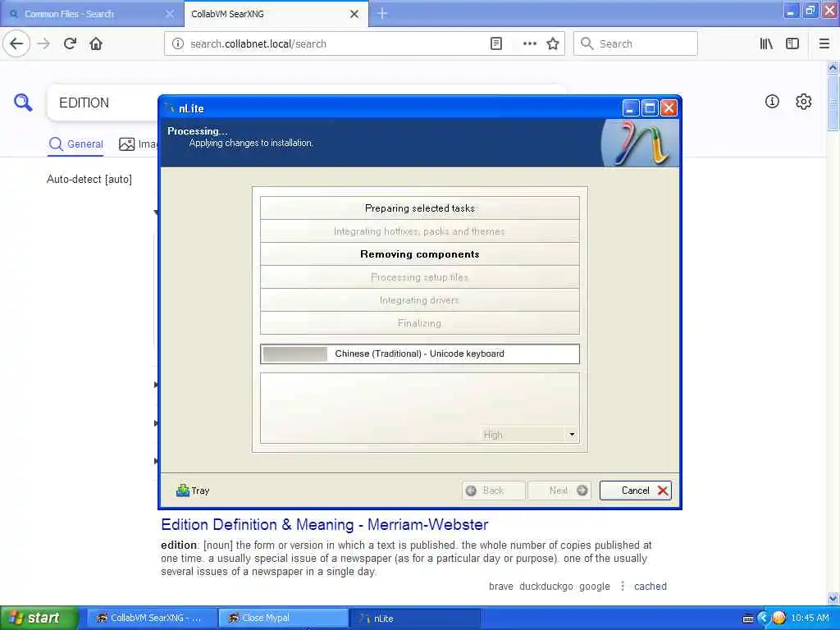The width and height of the screenshot is (840, 630).
Task: Switch to CollabVM SearXNG taskbar item
Action: click(x=152, y=619)
